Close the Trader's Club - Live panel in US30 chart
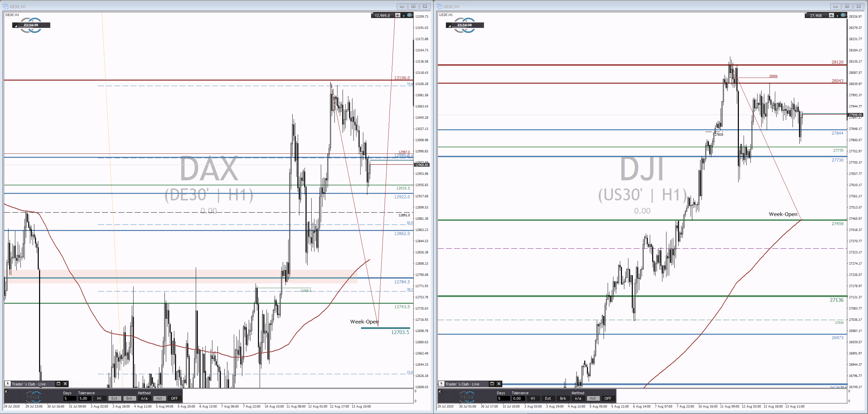 pos(499,384)
